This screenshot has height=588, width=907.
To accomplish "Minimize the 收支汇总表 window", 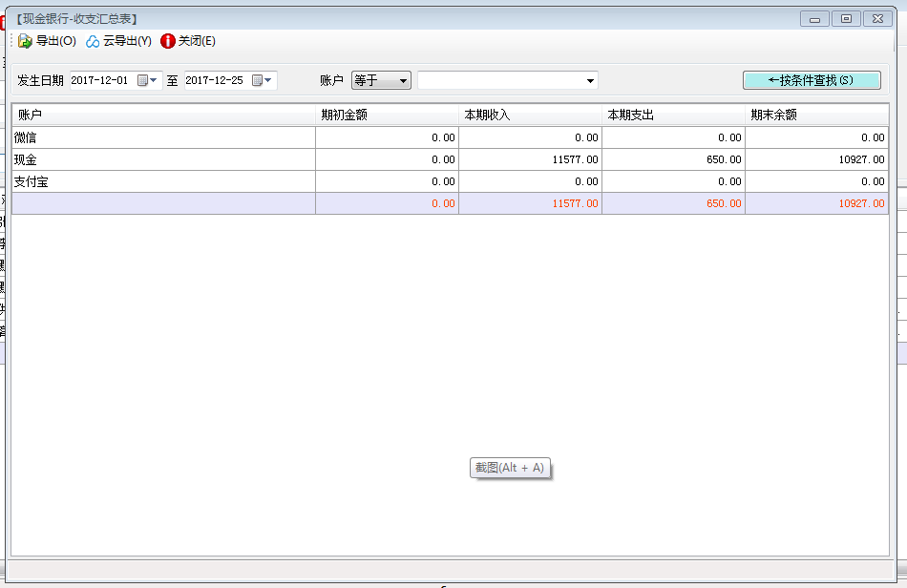I will (x=814, y=18).
